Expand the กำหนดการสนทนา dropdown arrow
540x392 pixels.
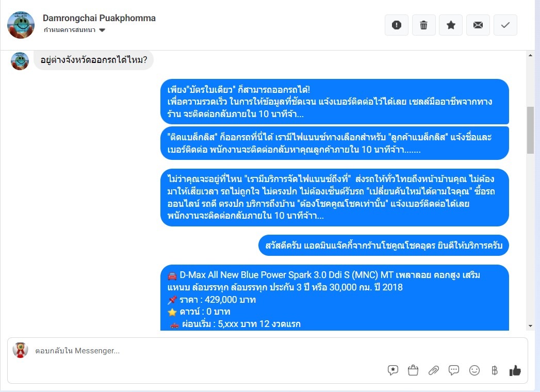coord(102,30)
